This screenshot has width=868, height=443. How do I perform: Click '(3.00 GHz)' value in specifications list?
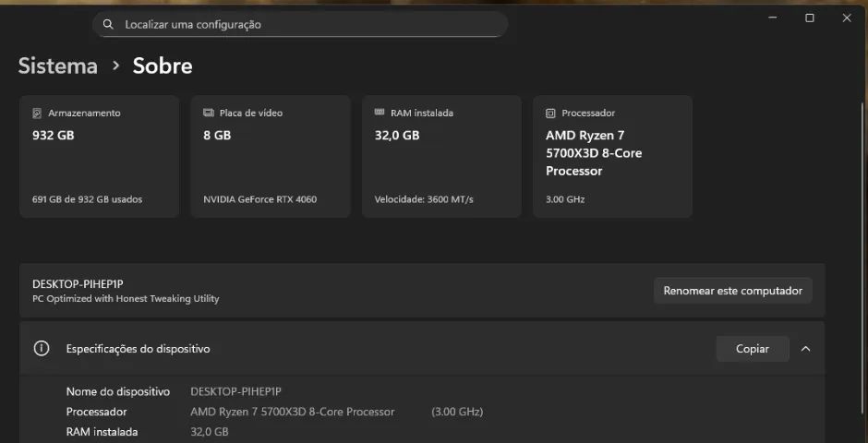[457, 412]
